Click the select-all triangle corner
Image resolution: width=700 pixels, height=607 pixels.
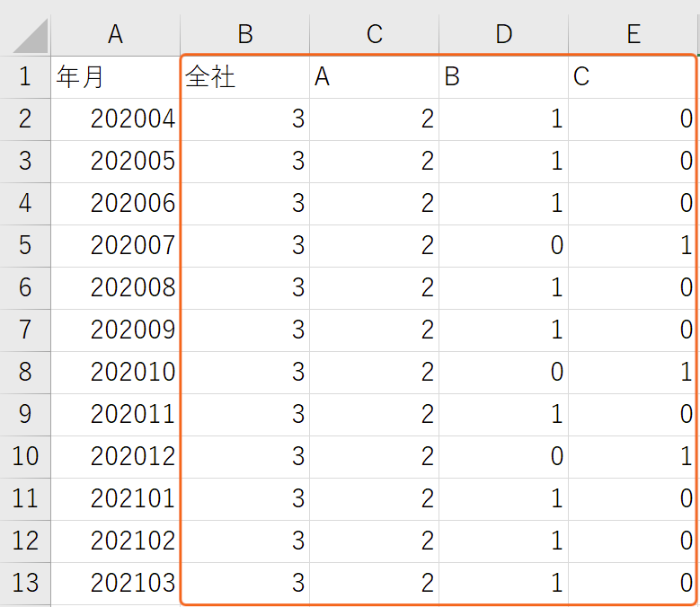pos(25,35)
